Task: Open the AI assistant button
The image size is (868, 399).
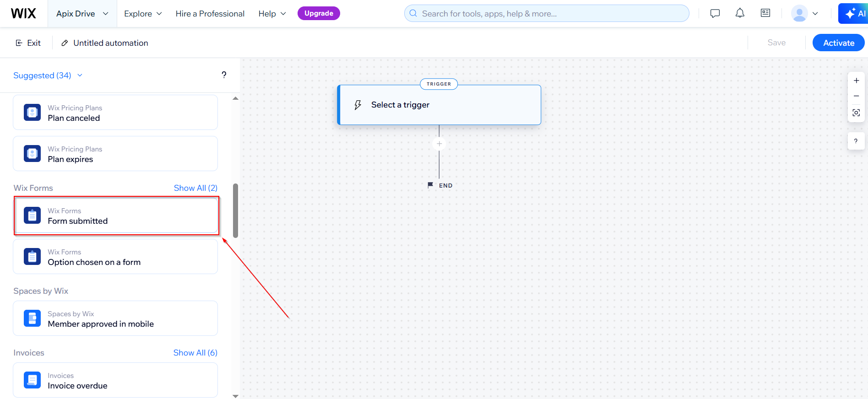Action: pyautogui.click(x=854, y=13)
